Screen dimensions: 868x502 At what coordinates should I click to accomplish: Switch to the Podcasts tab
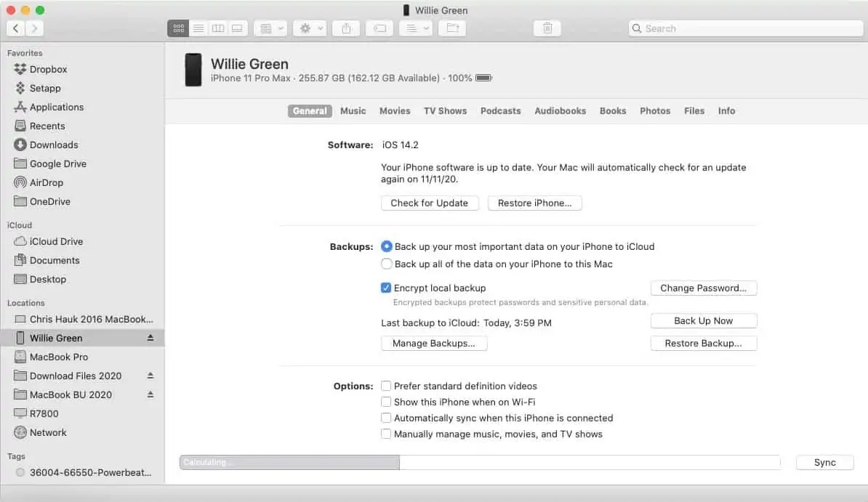point(500,110)
